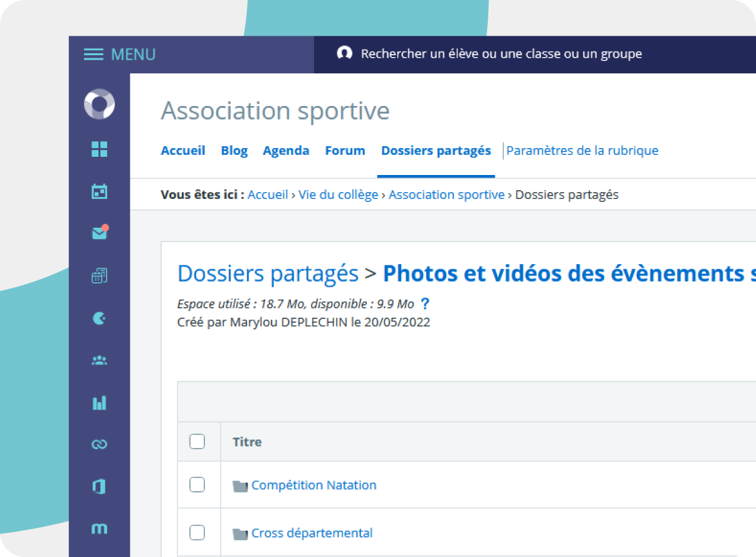Open the Forum tab
Screen dimensions: 756x557
point(345,151)
